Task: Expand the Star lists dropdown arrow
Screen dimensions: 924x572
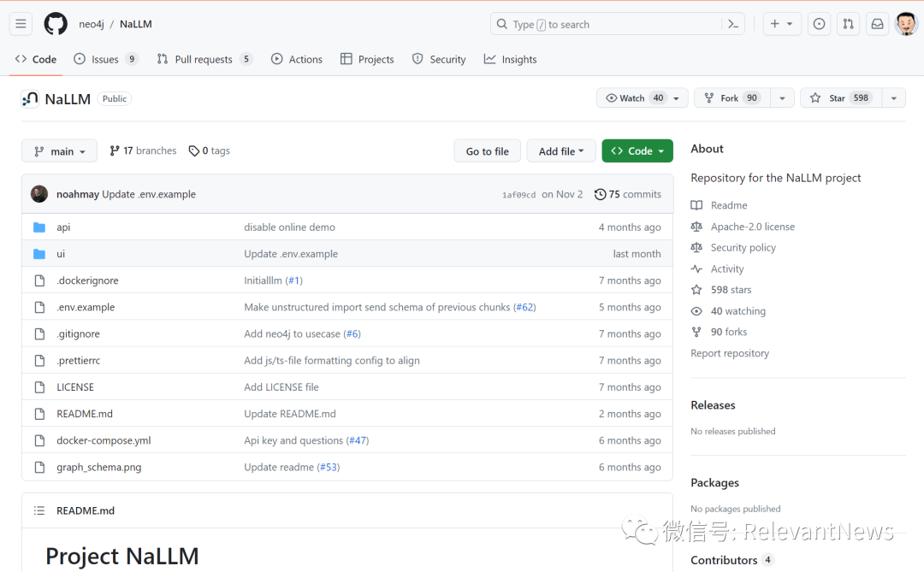Action: [894, 98]
